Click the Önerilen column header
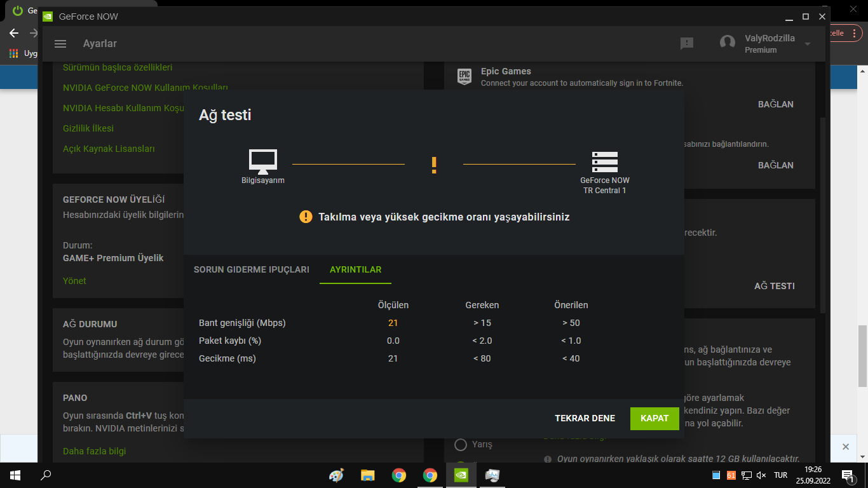 pyautogui.click(x=571, y=305)
